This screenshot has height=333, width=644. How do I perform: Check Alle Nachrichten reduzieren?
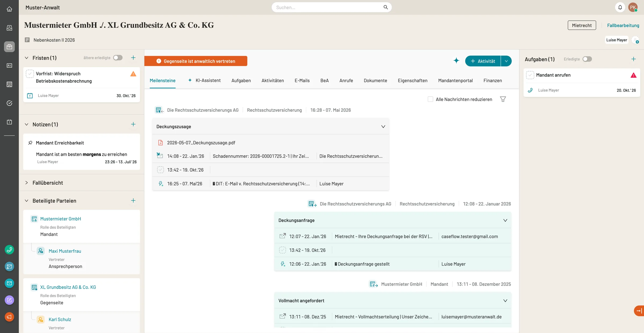[430, 99]
